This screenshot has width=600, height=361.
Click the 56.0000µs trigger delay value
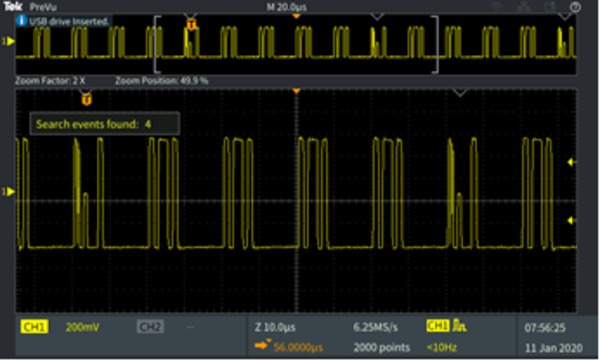coord(298,347)
